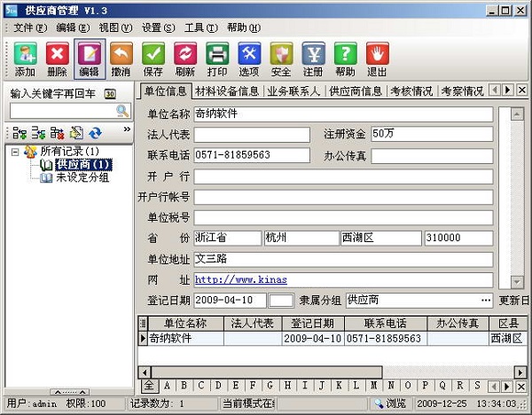The height and width of the screenshot is (415, 532).
Task: Open the 设置 (Settings) menu
Action: [158, 27]
